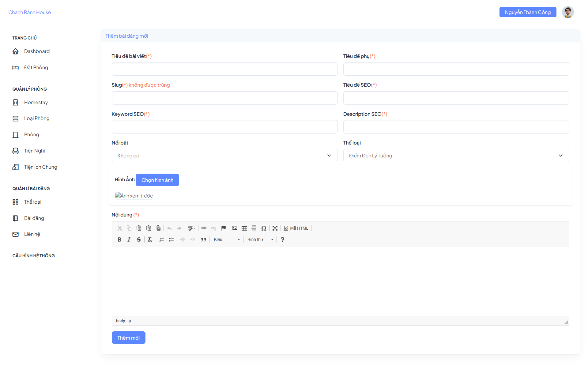Open the Nổi bật dropdown
Image resolution: width=588 pixels, height=373 pixels.
coord(224,156)
